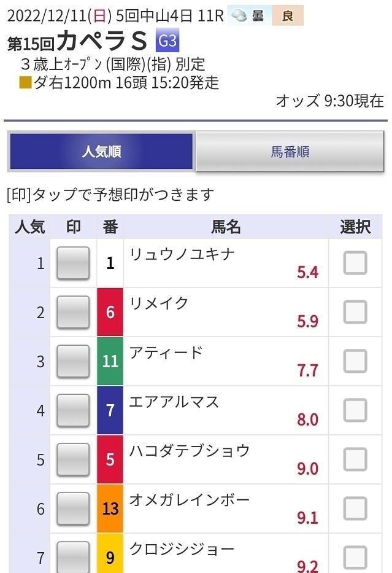Tap the mark box for エアアルマス
The width and height of the screenshot is (392, 573).
pos(73,410)
